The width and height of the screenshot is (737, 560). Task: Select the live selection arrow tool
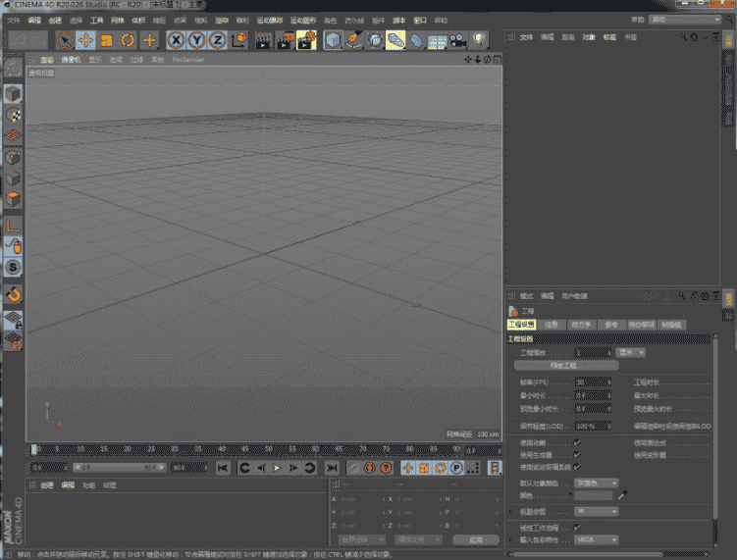65,40
